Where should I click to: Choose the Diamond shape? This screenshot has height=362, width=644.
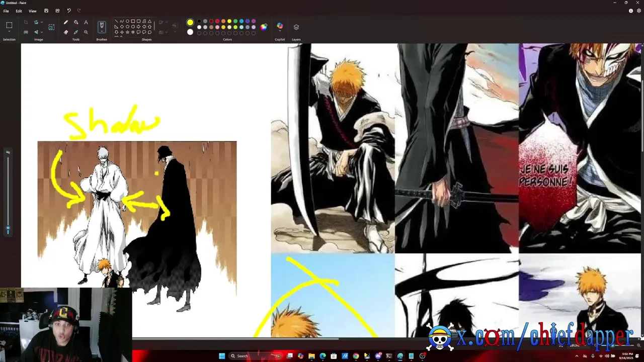(x=122, y=27)
